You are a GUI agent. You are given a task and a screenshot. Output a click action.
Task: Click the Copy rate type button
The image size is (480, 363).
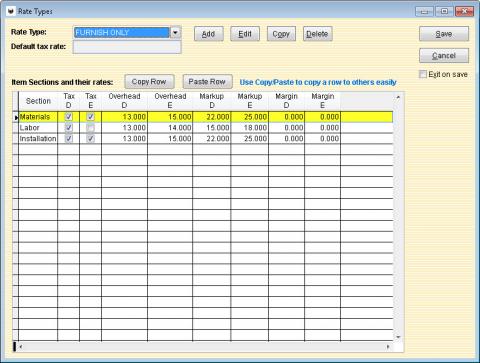tap(281, 34)
